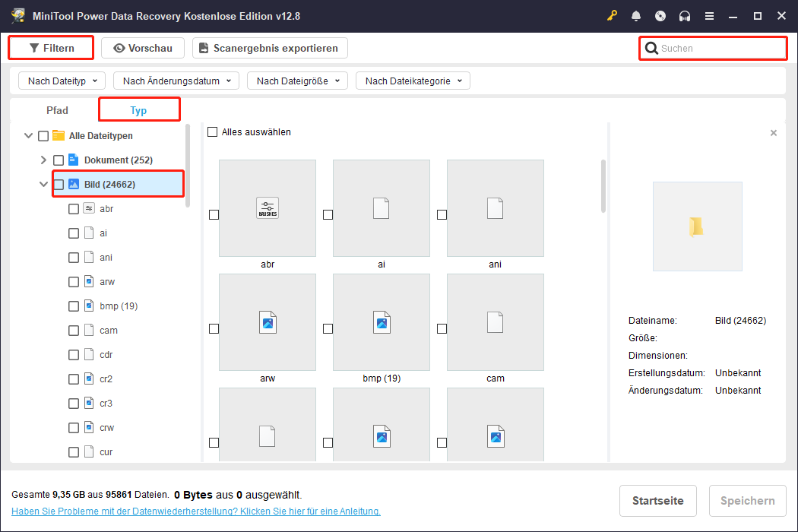The width and height of the screenshot is (798, 532).
Task: Click the disc bootable media icon
Action: (660, 16)
